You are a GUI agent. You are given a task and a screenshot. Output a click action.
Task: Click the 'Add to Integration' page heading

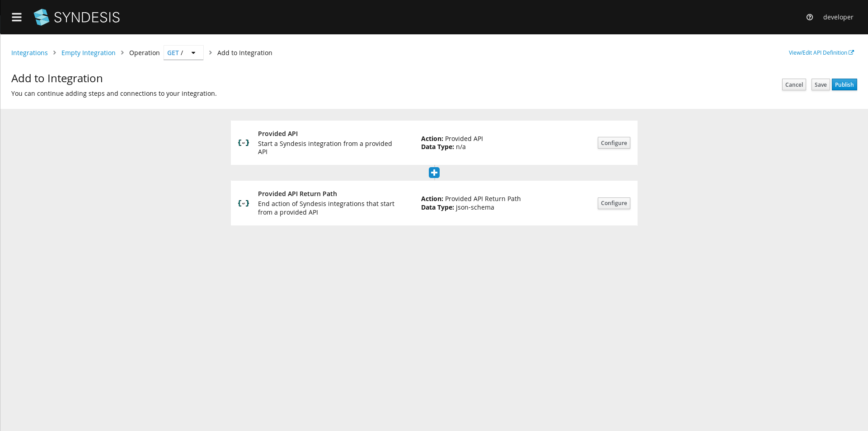[57, 78]
